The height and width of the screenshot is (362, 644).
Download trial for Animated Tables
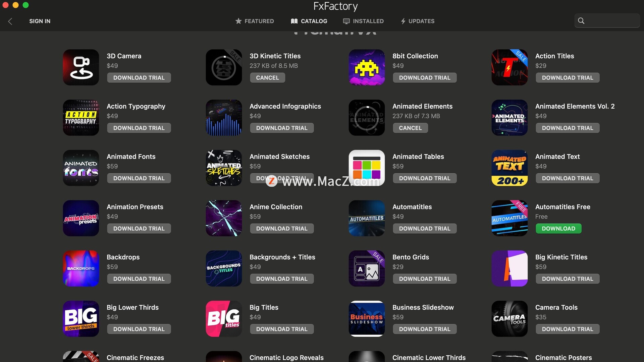click(425, 178)
